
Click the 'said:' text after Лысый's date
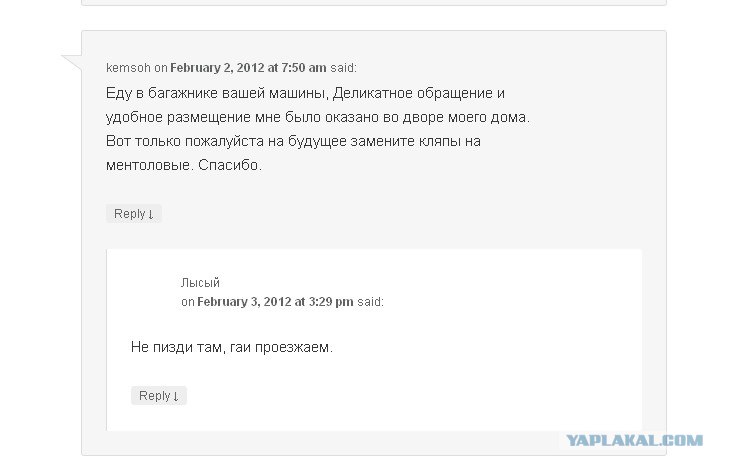tap(371, 302)
